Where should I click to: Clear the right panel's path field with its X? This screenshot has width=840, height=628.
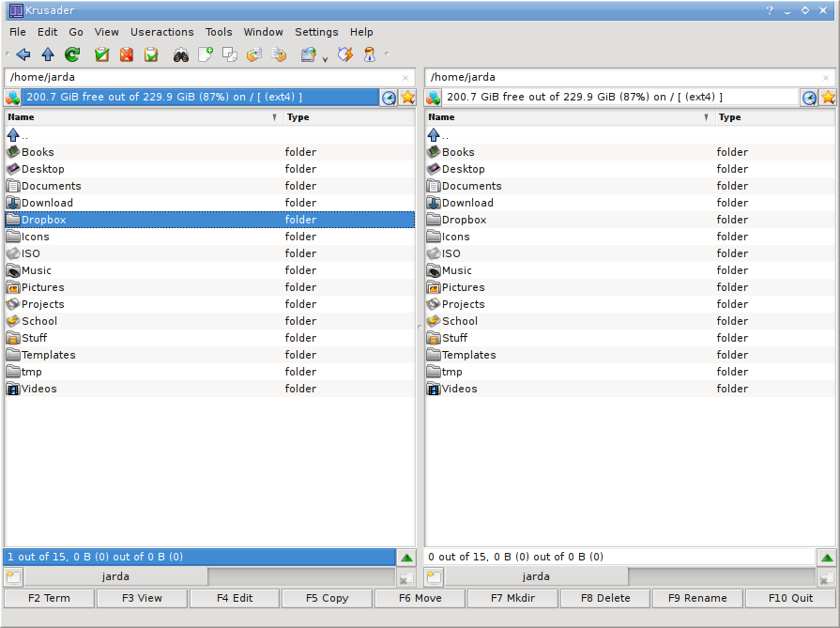[826, 78]
